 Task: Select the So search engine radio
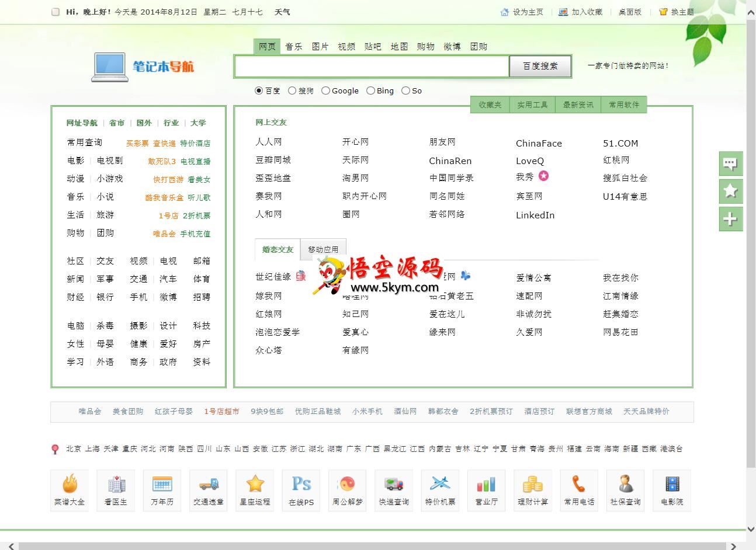[405, 90]
